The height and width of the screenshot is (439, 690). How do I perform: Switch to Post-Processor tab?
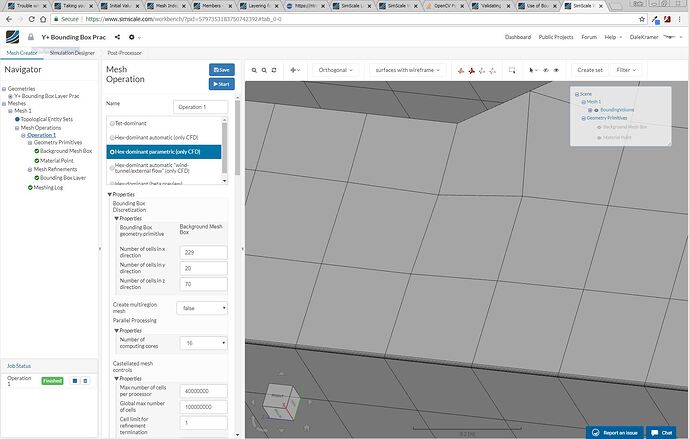(125, 53)
